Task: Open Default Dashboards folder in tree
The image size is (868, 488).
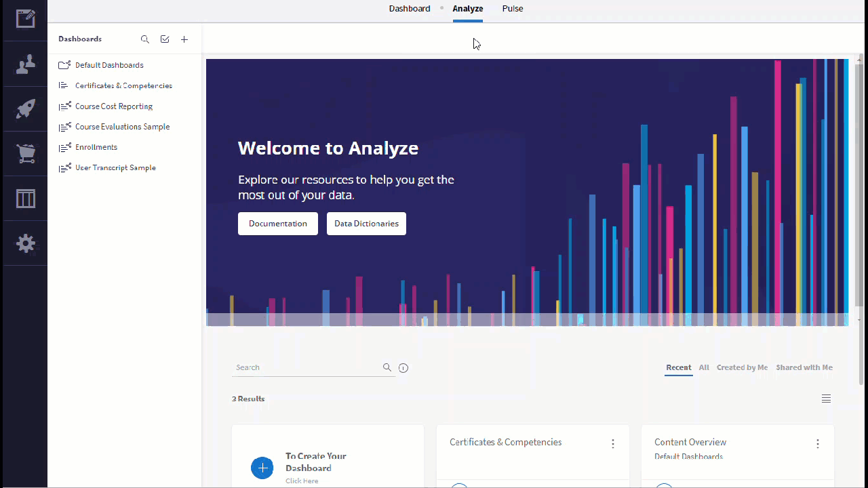Action: [109, 65]
